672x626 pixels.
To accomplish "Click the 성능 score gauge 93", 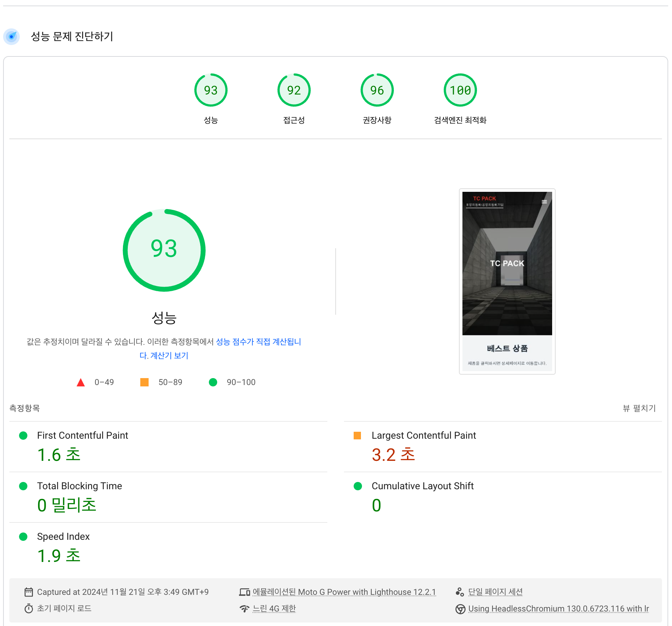I will pyautogui.click(x=211, y=90).
